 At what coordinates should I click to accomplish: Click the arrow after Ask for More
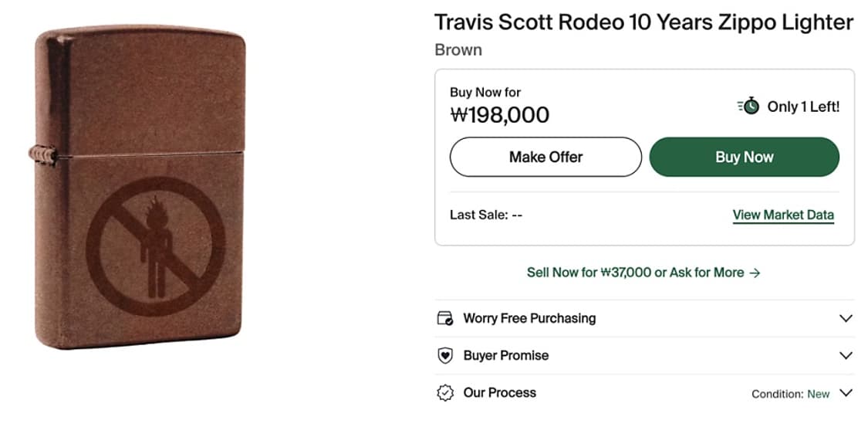pyautogui.click(x=755, y=273)
